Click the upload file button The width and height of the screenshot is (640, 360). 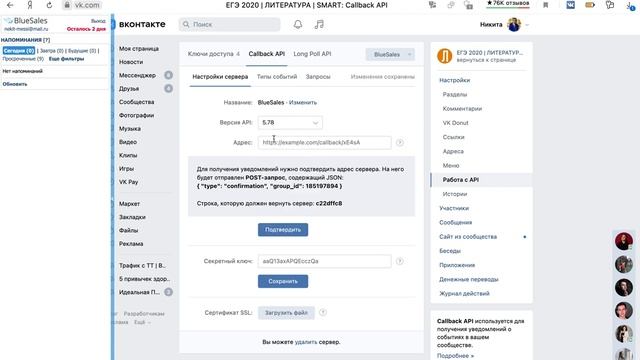(x=286, y=313)
